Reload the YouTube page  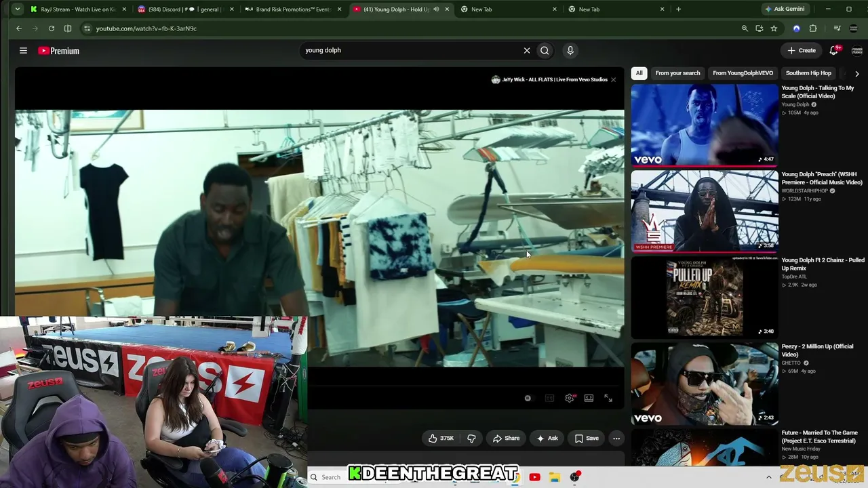(x=52, y=28)
